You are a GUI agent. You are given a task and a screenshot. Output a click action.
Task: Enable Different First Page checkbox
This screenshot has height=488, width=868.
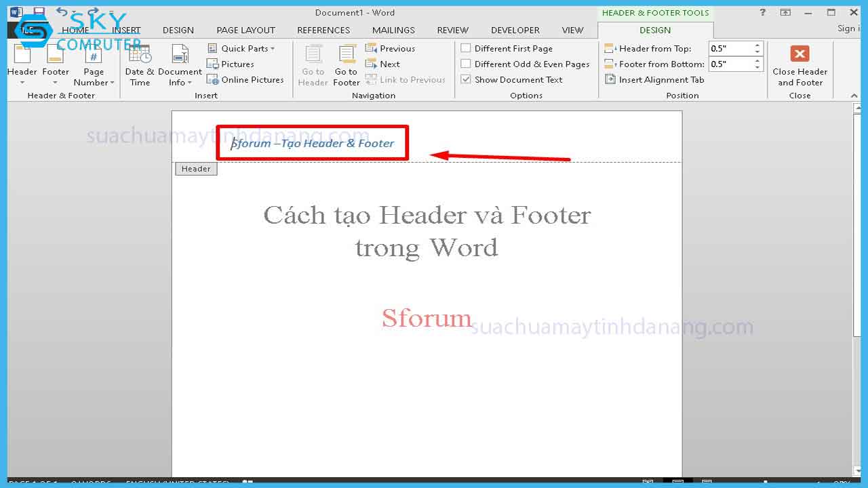(x=466, y=49)
